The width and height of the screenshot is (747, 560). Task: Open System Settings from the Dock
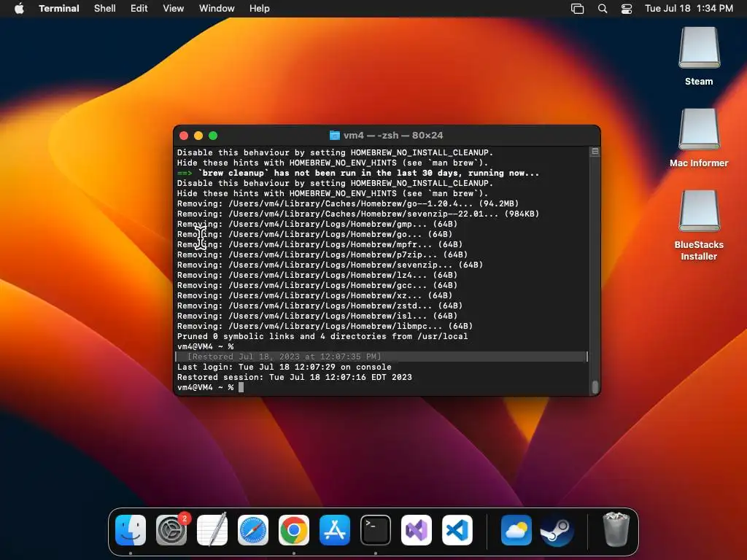coord(171,530)
